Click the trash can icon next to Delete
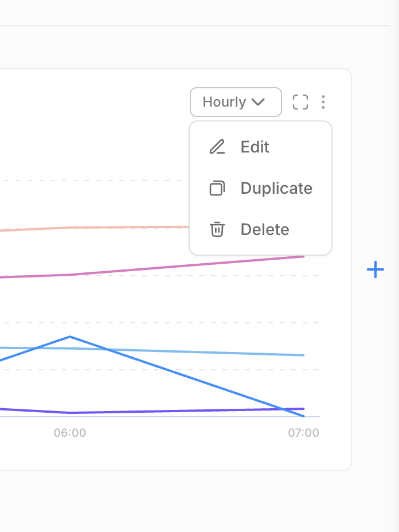The height and width of the screenshot is (532, 399). pyautogui.click(x=217, y=229)
